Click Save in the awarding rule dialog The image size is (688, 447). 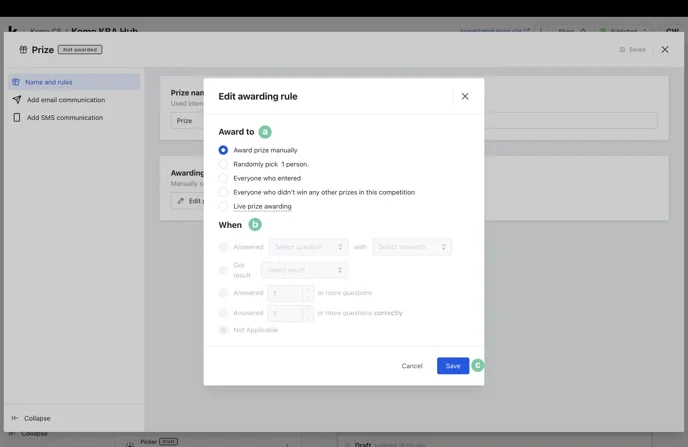tap(453, 366)
